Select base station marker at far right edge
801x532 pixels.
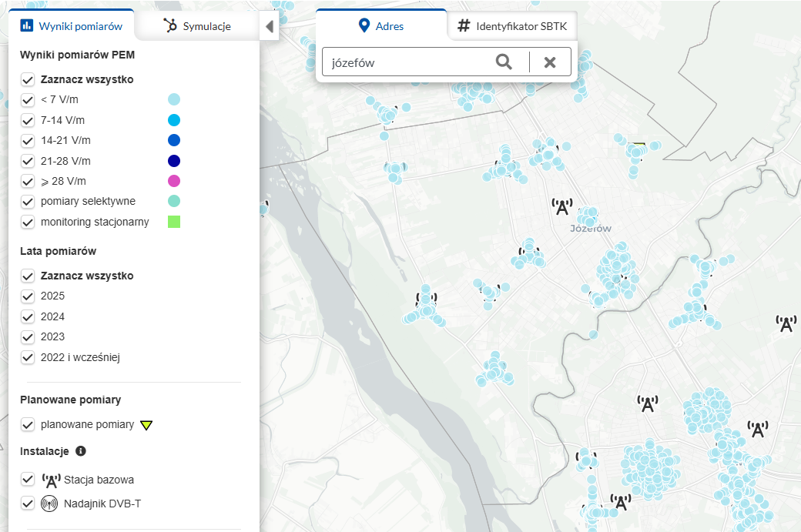tap(786, 323)
